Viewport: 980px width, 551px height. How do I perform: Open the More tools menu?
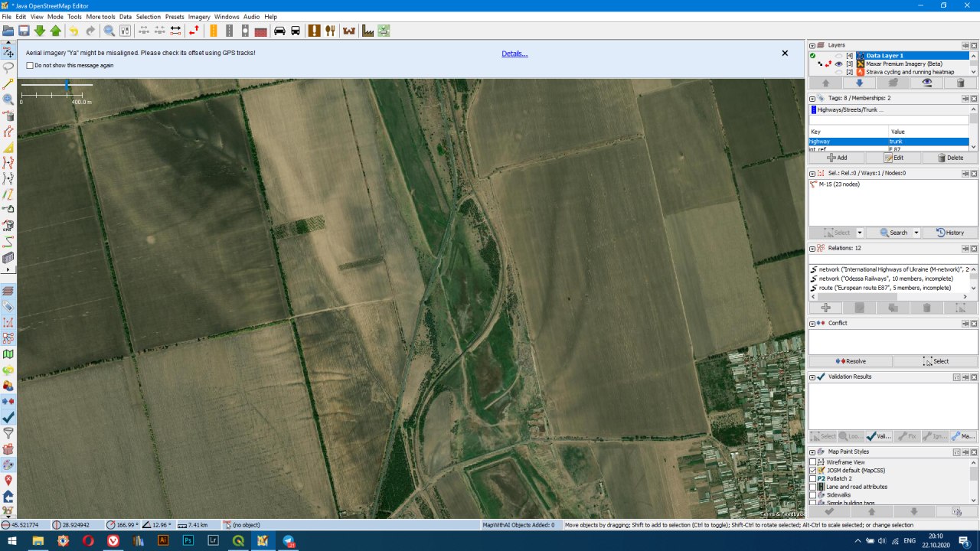[x=100, y=16]
